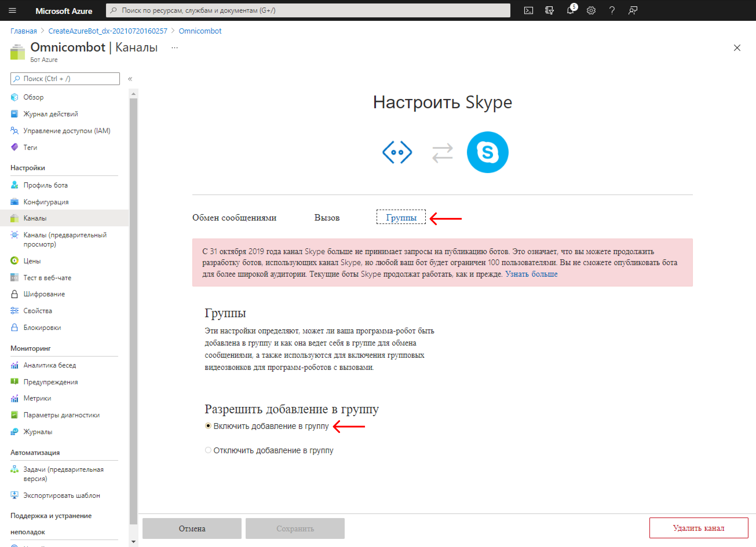756x547 pixels.
Task: Click the Управление доступом (IAM) icon
Action: click(14, 131)
